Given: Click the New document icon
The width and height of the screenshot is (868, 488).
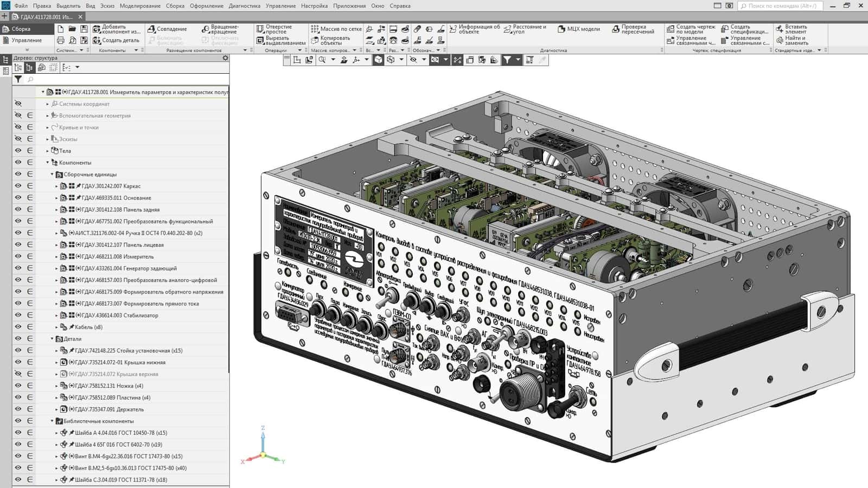Looking at the screenshot, I should [61, 29].
